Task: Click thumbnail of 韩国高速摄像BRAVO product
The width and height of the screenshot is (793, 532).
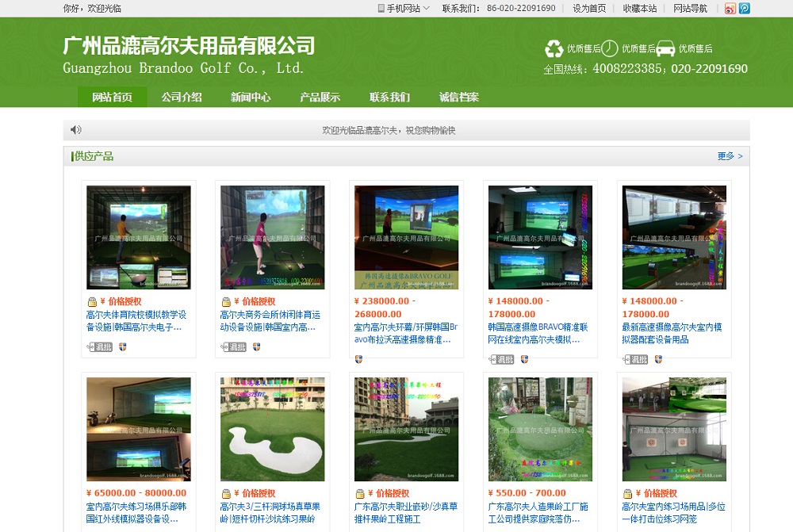Action: pos(540,237)
